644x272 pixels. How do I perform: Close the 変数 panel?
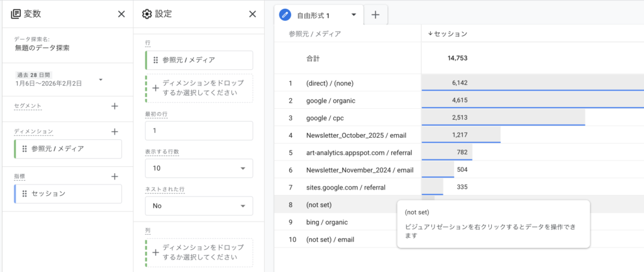[121, 14]
